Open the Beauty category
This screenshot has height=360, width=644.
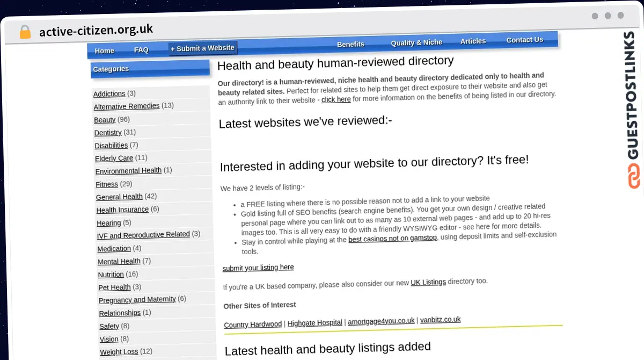pyautogui.click(x=104, y=120)
